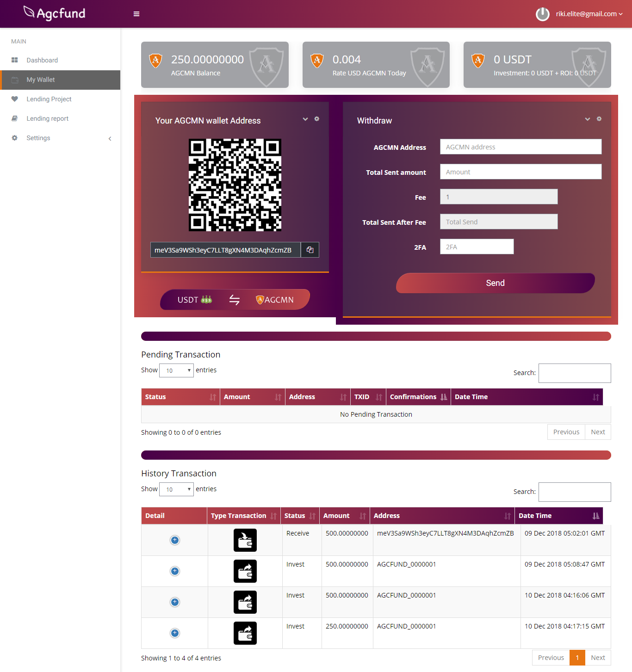The width and height of the screenshot is (632, 672).
Task: Open wallet Address panel gear settings
Action: click(317, 119)
